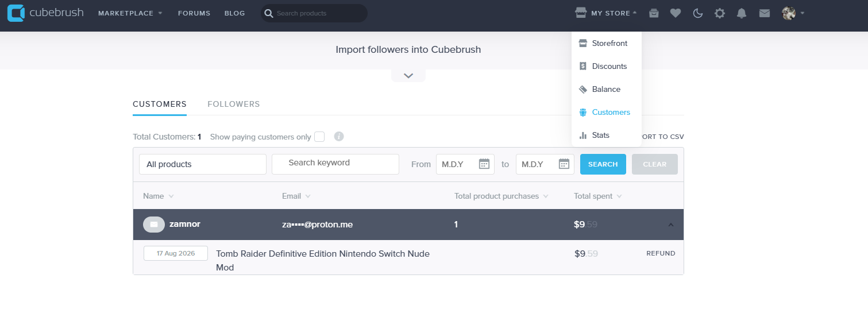
Task: Click the Storefront menu icon
Action: [583, 43]
